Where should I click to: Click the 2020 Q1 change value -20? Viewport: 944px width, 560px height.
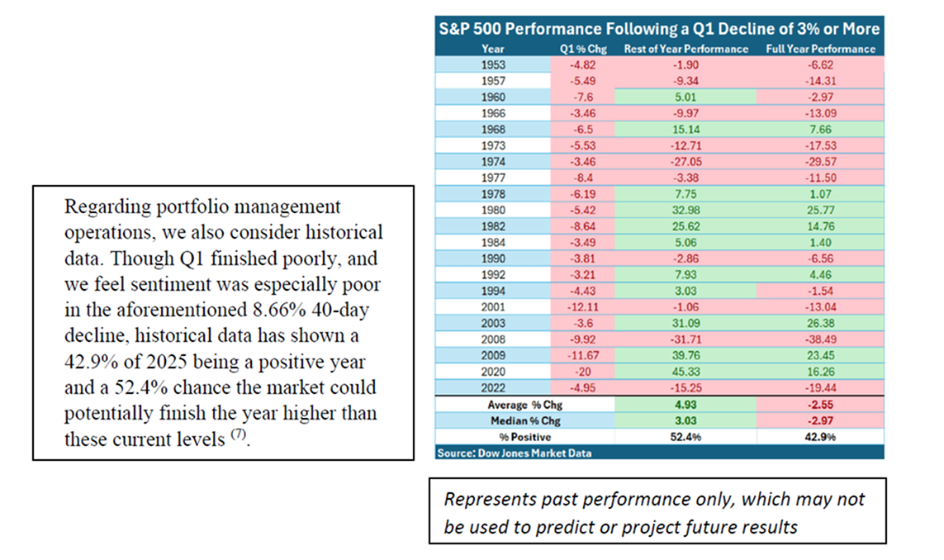pos(583,372)
